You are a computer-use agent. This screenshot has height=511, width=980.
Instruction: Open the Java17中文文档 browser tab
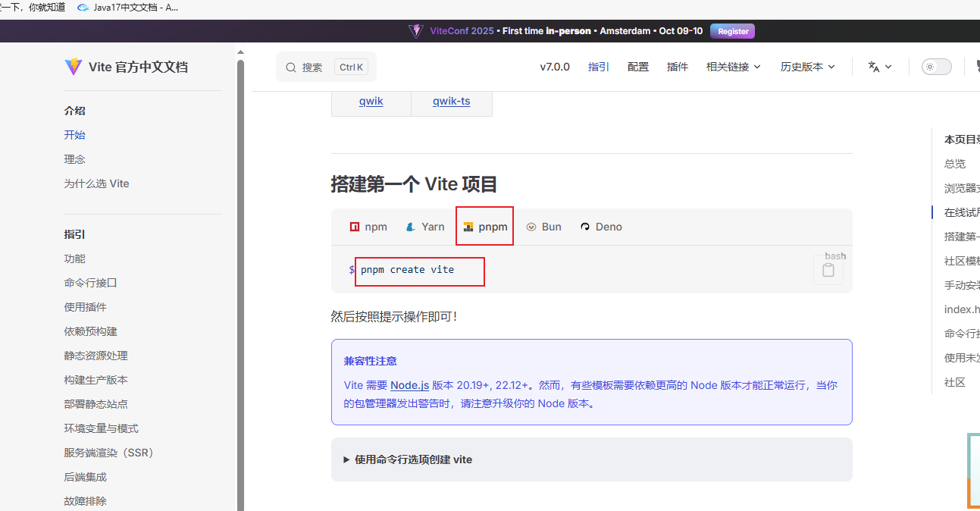128,8
